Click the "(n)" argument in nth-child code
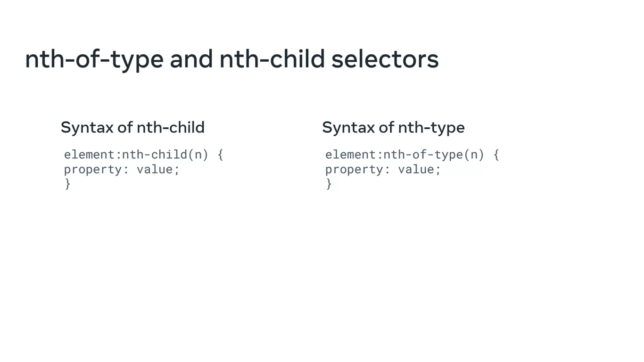 (x=198, y=155)
